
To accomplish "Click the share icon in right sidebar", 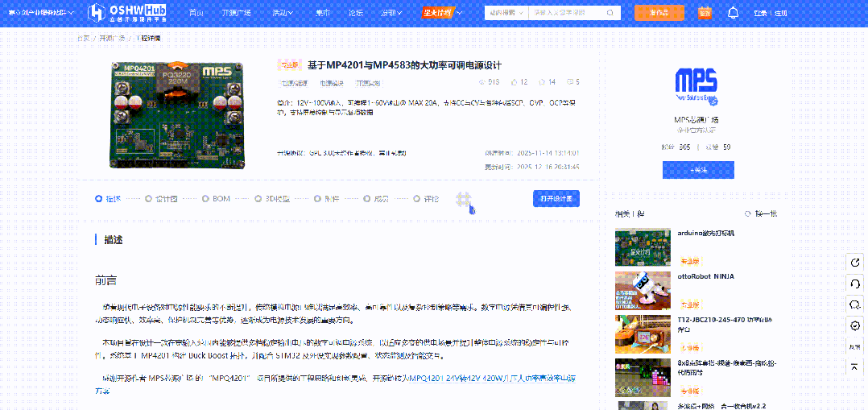I will click(854, 263).
